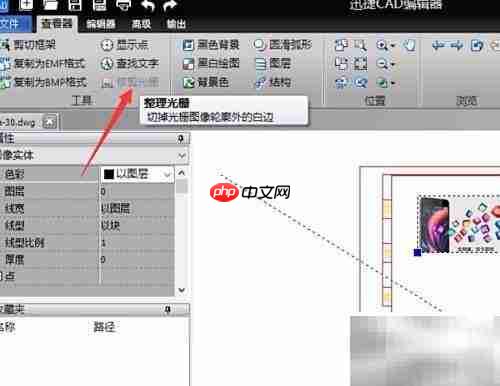This screenshot has height=386, width=500.
Task: Click the zoom window magnifier-rectangle icon
Action: click(x=361, y=45)
